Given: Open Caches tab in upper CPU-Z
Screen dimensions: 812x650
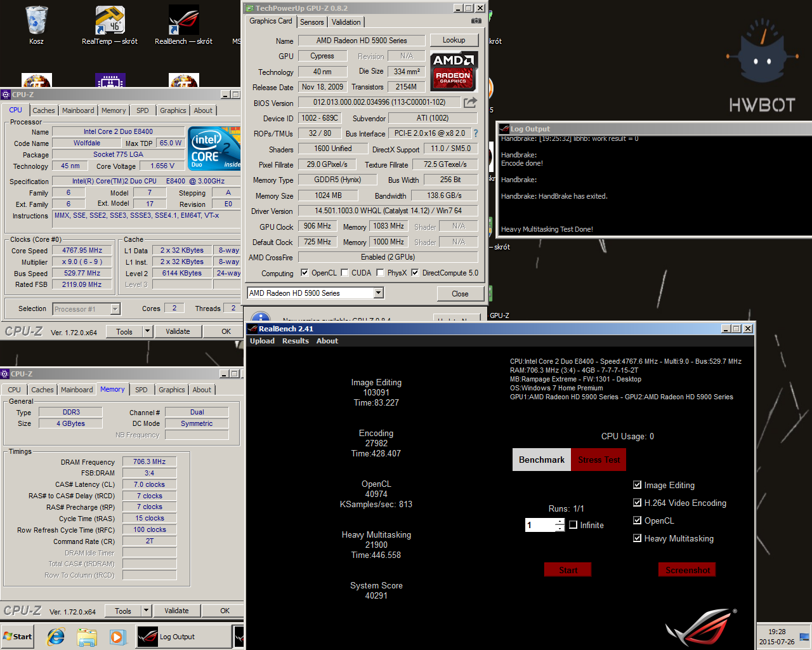Looking at the screenshot, I should [44, 110].
